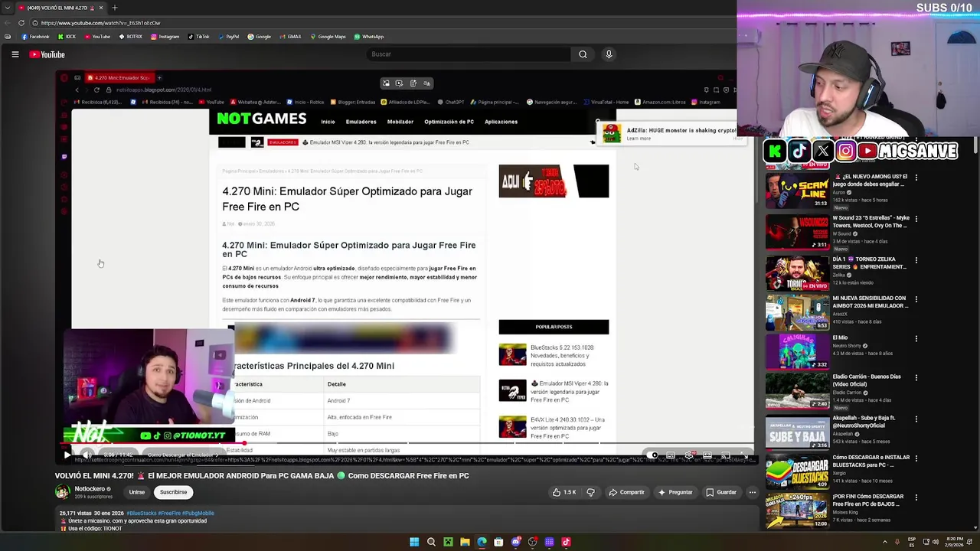This screenshot has height=551, width=980.
Task: Open Windows taskbar search
Action: [x=431, y=542]
